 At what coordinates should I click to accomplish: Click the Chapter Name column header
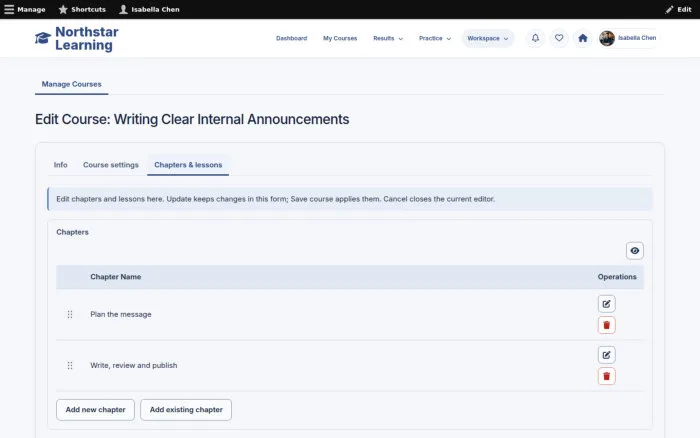(116, 277)
